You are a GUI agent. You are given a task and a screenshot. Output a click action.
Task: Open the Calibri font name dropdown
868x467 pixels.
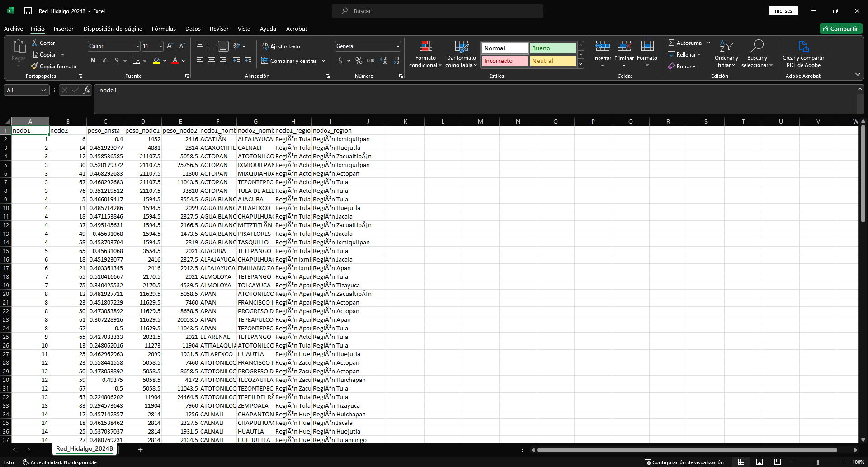click(137, 46)
